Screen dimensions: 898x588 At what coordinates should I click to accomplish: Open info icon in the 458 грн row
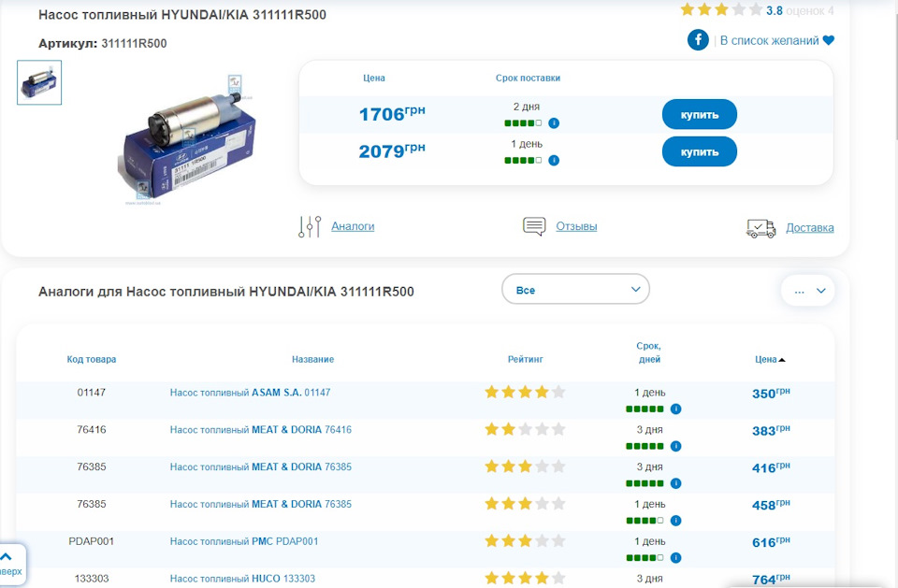click(675, 521)
